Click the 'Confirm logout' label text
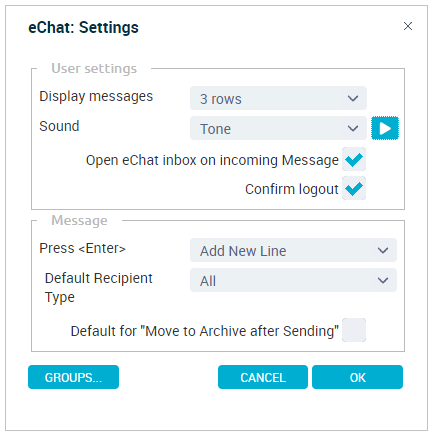 tap(292, 189)
